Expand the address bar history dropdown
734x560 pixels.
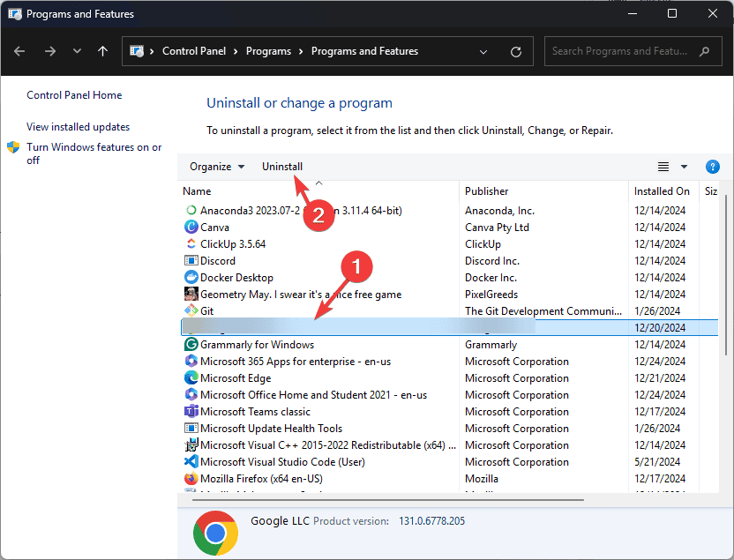pos(483,51)
